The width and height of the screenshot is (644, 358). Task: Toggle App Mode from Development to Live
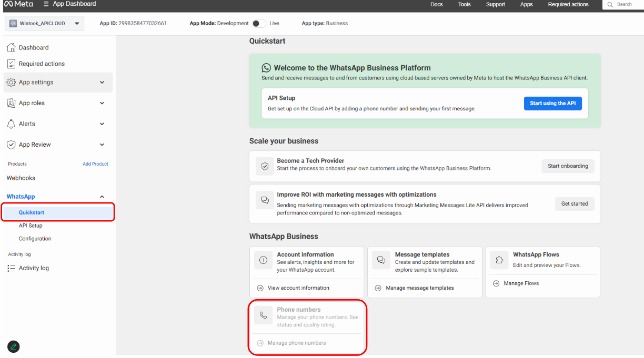[x=258, y=23]
